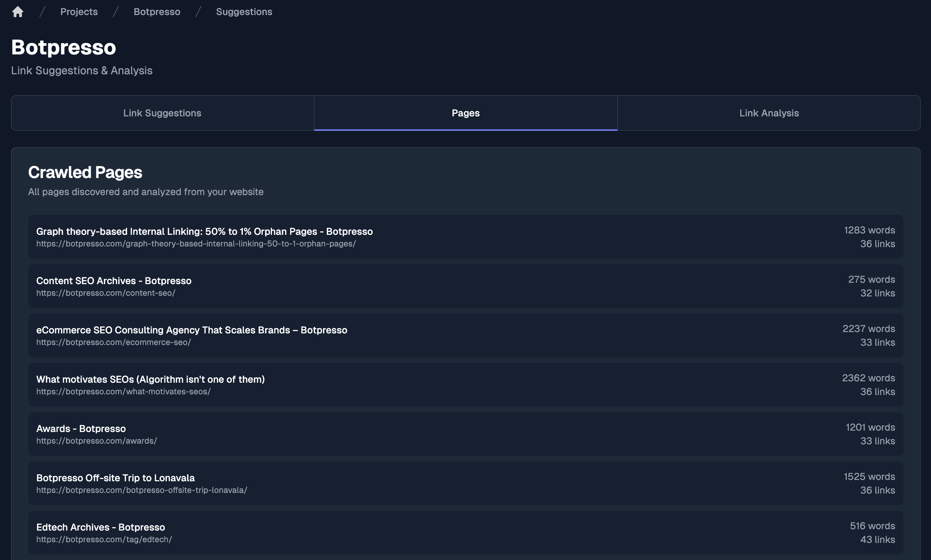Click the botpresso.com/tag/edtech/ URL
The height and width of the screenshot is (560, 931).
point(104,539)
